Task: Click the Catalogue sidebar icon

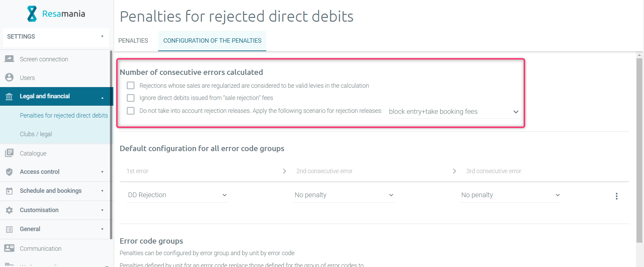Action: (9, 153)
